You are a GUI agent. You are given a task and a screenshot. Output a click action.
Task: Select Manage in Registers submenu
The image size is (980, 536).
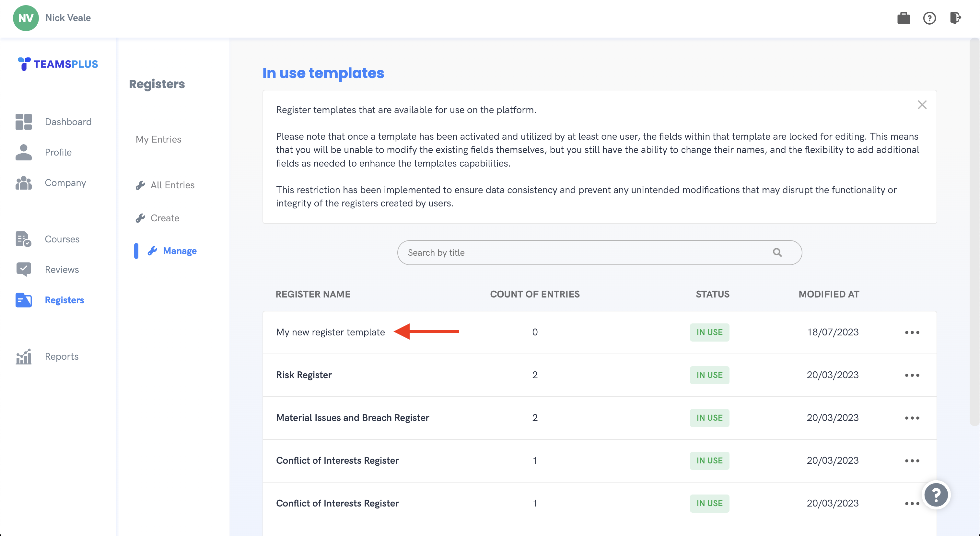(179, 251)
